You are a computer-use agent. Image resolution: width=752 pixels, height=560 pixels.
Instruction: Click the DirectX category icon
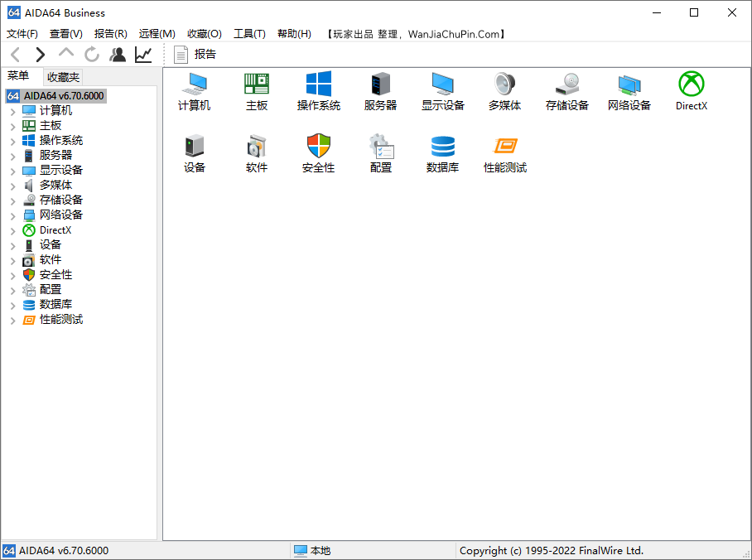pos(691,91)
